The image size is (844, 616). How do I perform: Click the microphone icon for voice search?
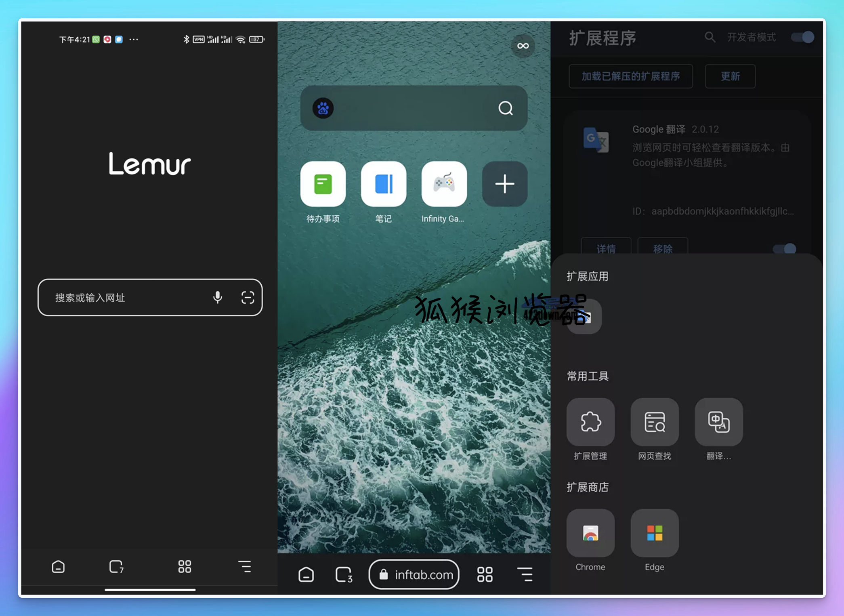pyautogui.click(x=218, y=298)
